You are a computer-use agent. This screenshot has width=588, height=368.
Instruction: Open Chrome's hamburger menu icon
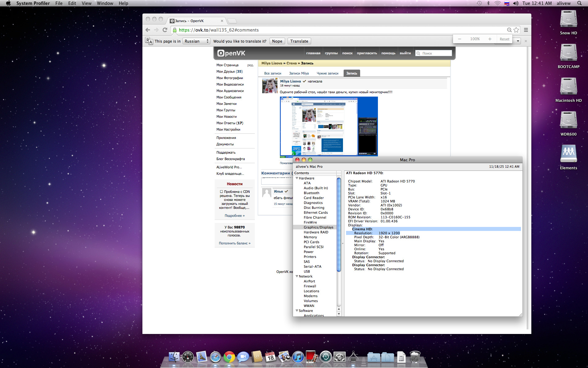click(526, 30)
